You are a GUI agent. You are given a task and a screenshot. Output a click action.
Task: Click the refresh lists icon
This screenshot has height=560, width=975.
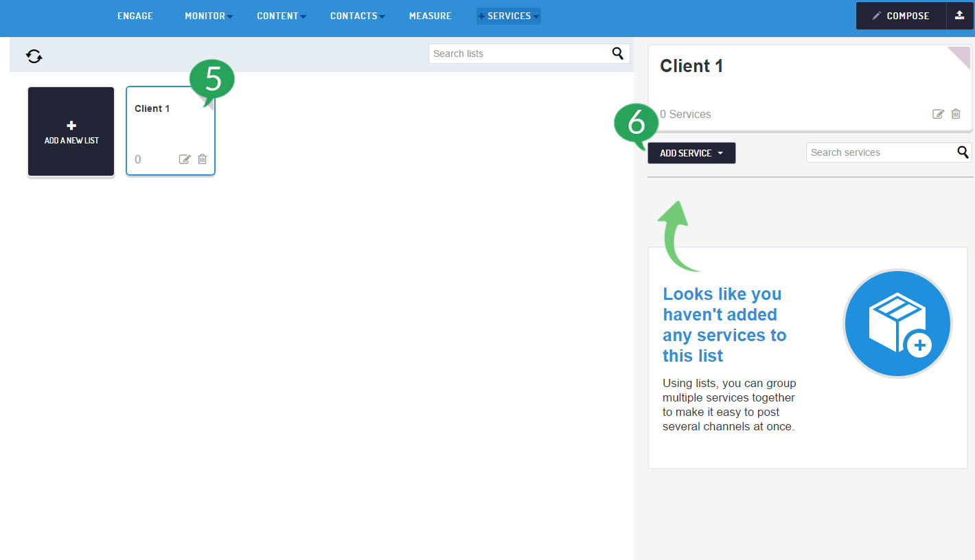coord(34,56)
